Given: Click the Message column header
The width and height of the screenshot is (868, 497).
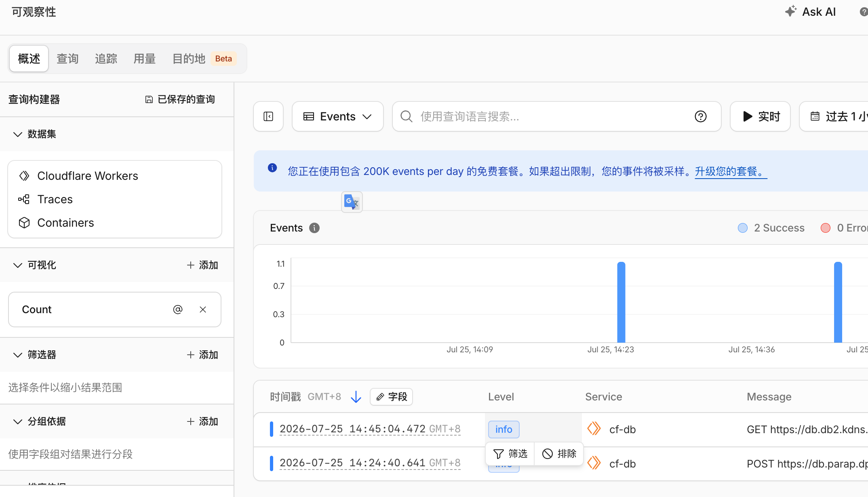Looking at the screenshot, I should pyautogui.click(x=769, y=397).
